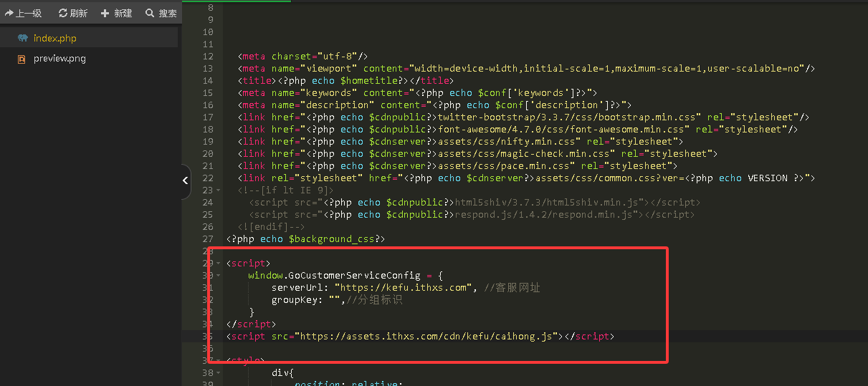This screenshot has height=386, width=868.
Task: Click the common.css?ver= link line
Action: tap(527, 178)
